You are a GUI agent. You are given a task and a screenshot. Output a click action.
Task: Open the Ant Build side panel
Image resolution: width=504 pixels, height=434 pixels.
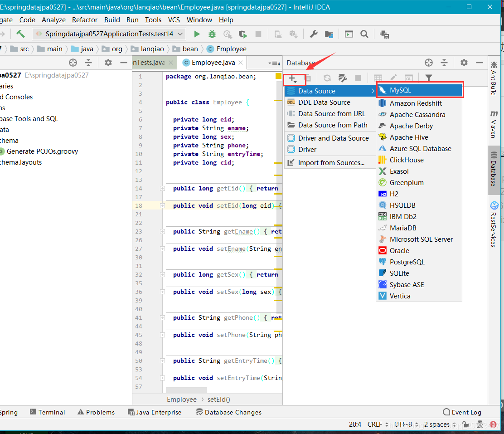tap(494, 78)
